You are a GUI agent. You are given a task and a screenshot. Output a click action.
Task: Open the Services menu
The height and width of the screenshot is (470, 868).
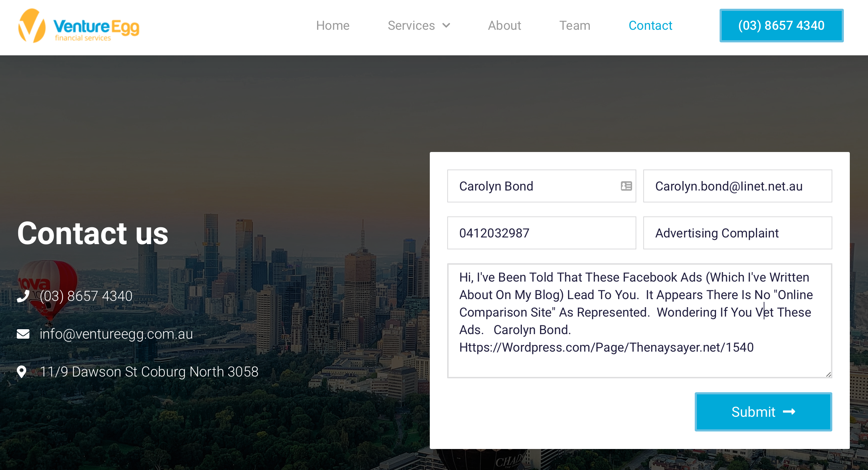[411, 26]
